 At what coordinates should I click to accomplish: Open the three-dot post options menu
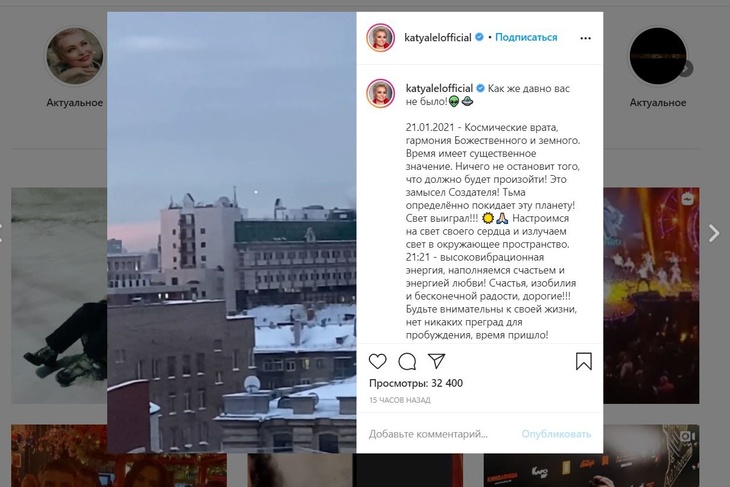tap(585, 38)
